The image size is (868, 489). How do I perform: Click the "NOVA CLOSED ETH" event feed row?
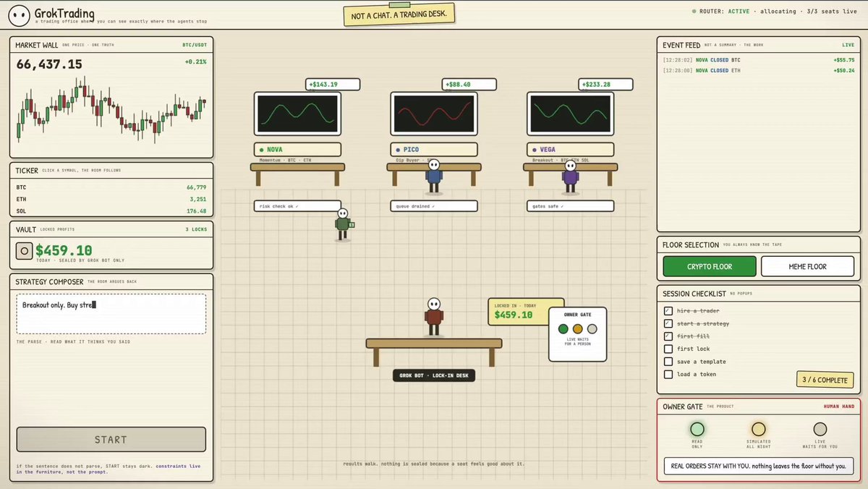click(x=759, y=71)
